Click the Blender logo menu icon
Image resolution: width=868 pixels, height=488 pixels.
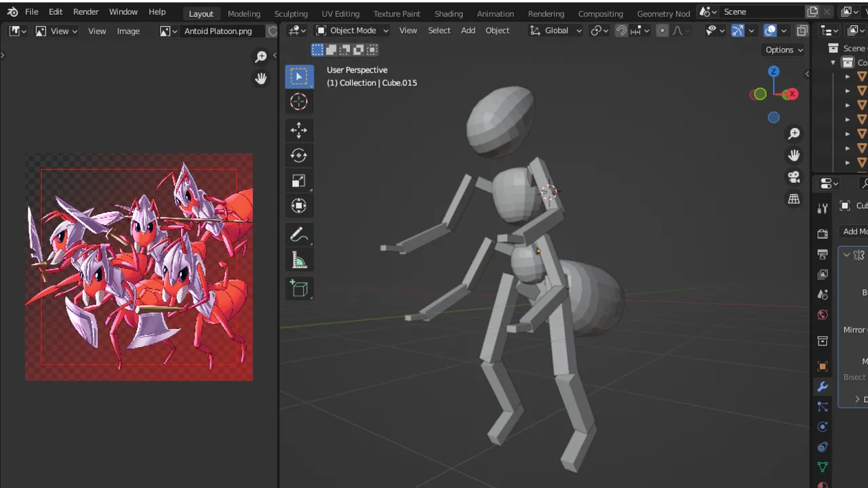coord(13,12)
